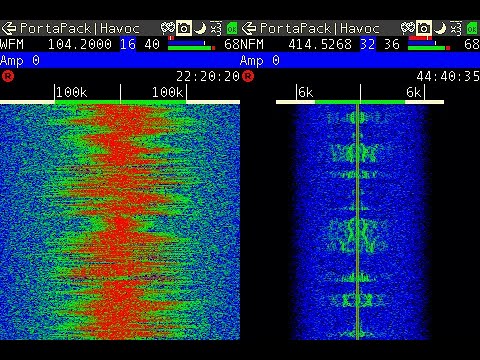Select the Amp 0 setting on the right screen
This screenshot has width=480, height=360.
[260, 61]
